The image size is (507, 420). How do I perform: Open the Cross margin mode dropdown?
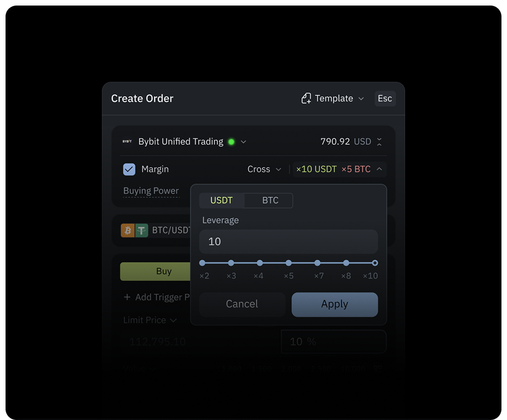pyautogui.click(x=264, y=169)
